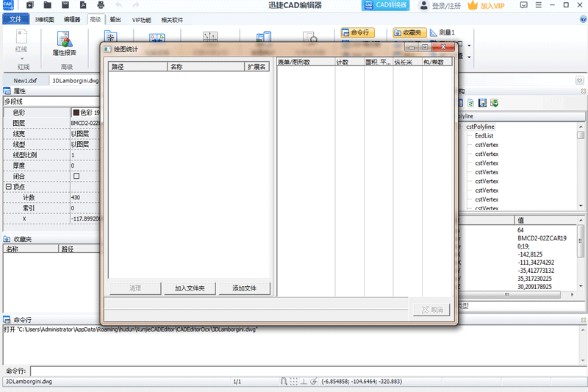The width and height of the screenshot is (588, 392).
Task: Switch to New1.dxf document tab
Action: pyautogui.click(x=25, y=81)
